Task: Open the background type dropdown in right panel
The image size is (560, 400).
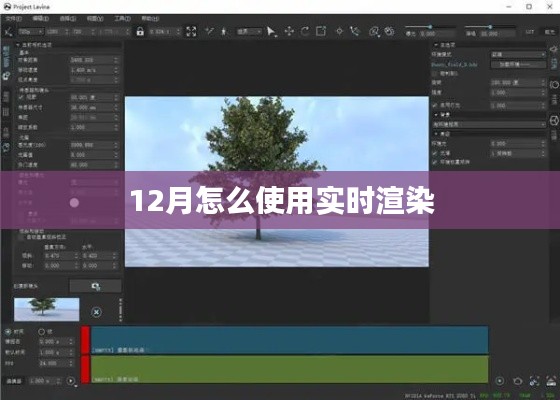Action: [x=489, y=124]
